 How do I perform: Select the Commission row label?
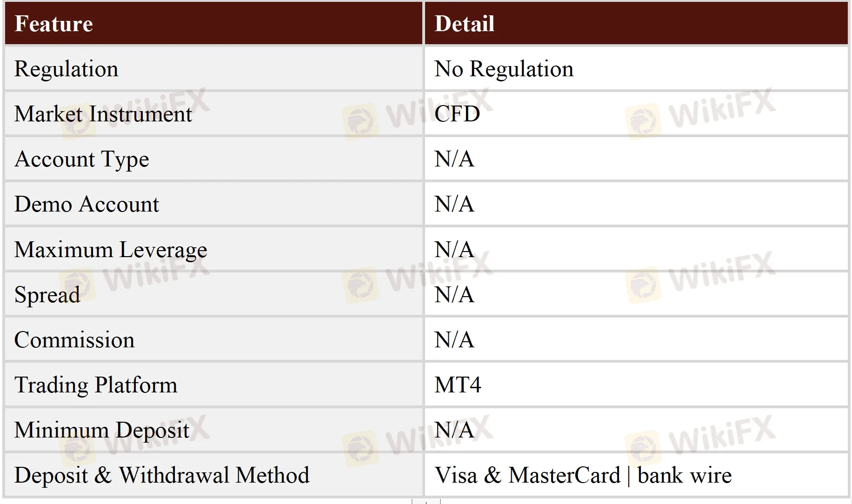tap(74, 340)
